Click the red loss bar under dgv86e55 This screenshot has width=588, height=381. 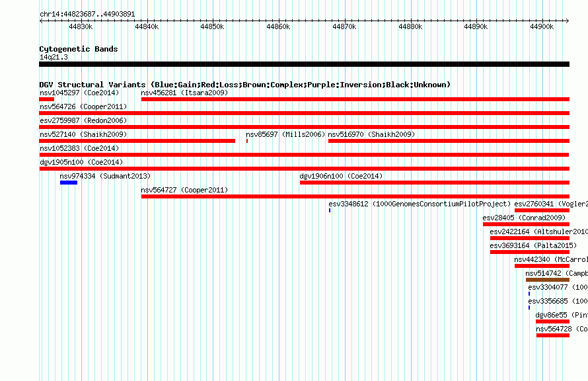coord(553,321)
